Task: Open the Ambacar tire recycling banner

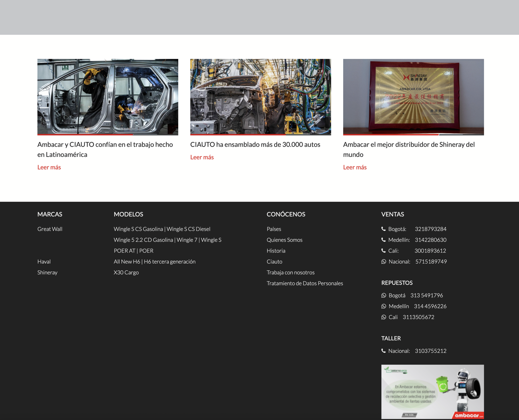Action: click(433, 392)
